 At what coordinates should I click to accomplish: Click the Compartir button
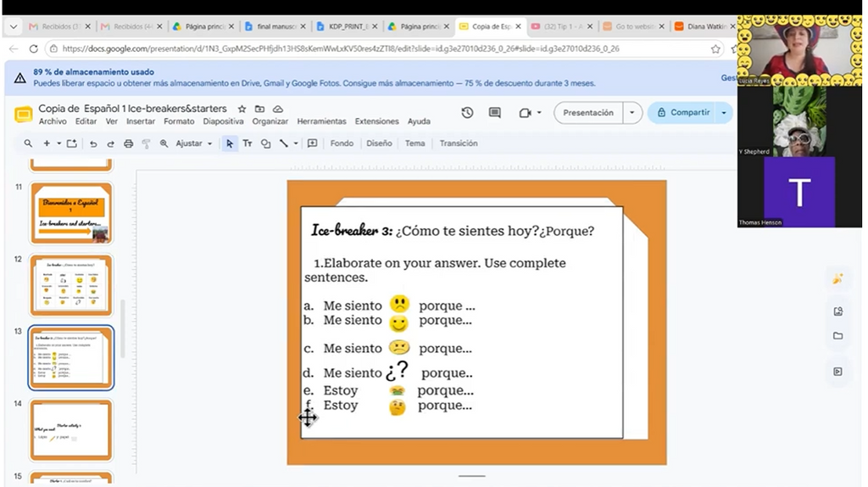click(684, 113)
